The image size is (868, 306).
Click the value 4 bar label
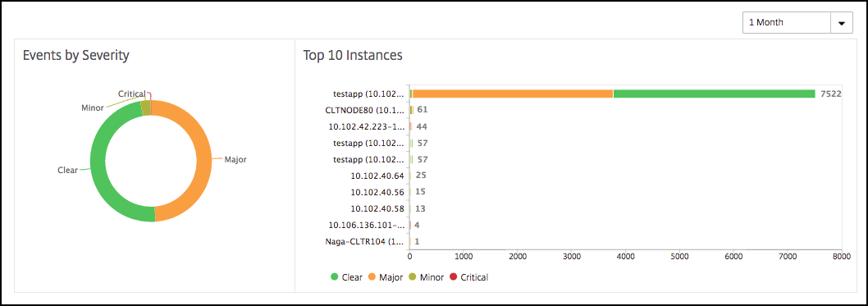tap(417, 226)
